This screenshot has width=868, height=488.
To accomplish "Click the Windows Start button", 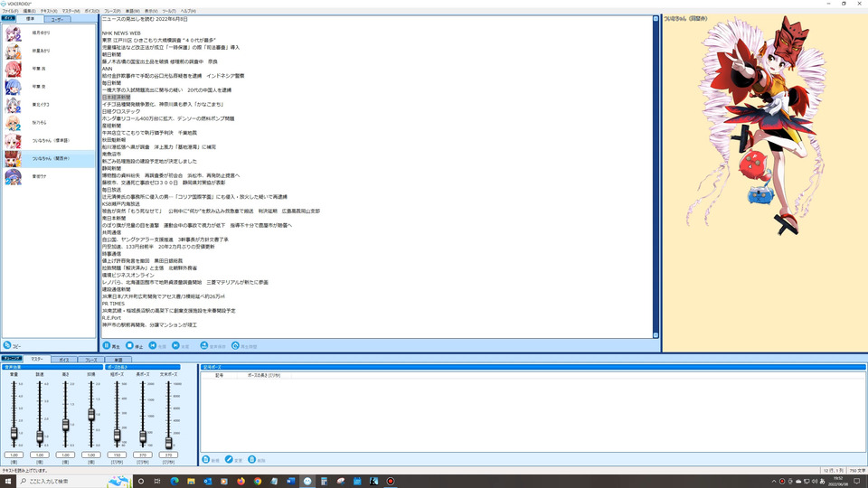I will 8,481.
